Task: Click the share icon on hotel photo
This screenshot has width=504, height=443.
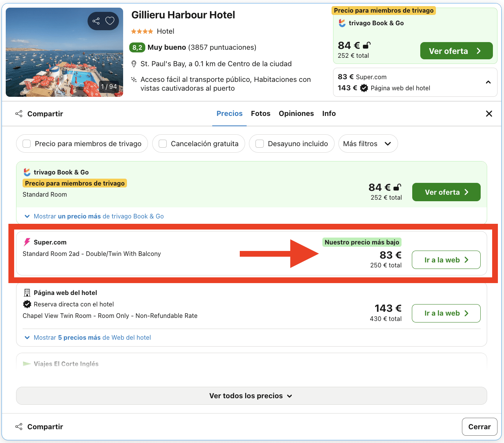Action: (x=96, y=21)
